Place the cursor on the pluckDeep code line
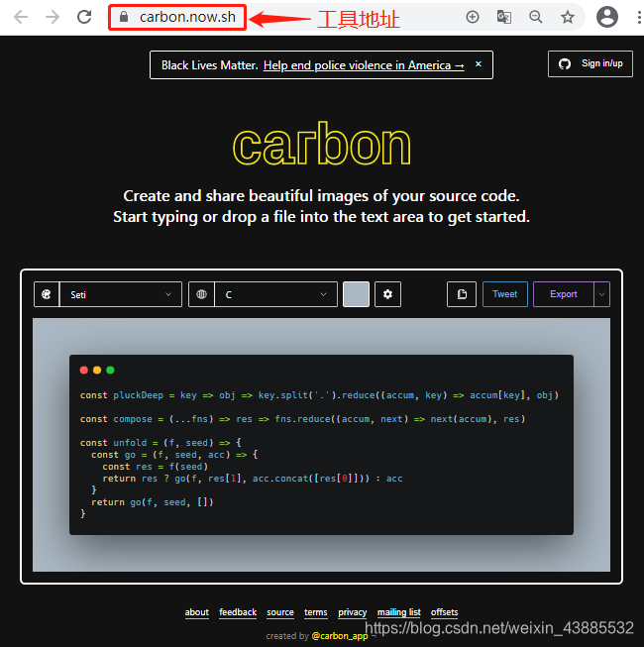Image resolution: width=644 pixels, height=647 pixels. [x=319, y=395]
